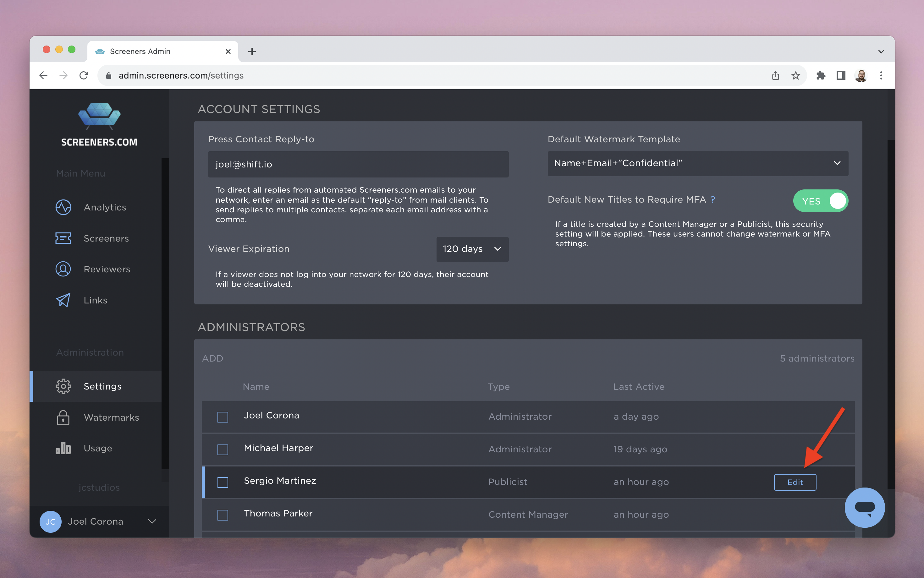Click the ADD administrator button
Screen dimensions: 924x578
click(213, 358)
